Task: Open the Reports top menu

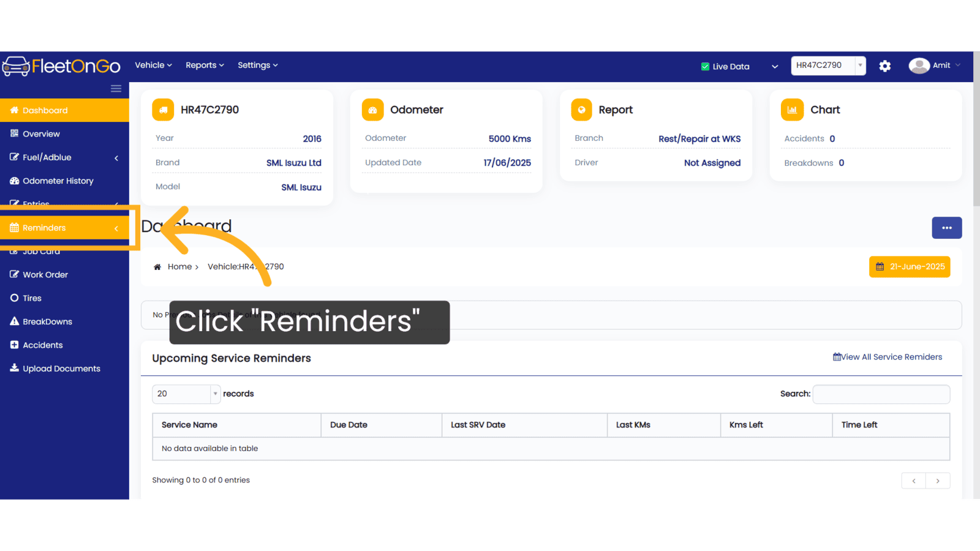Action: (x=205, y=65)
